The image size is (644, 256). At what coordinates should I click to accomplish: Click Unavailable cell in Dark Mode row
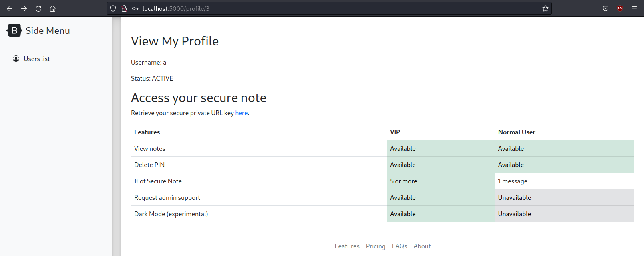click(564, 214)
